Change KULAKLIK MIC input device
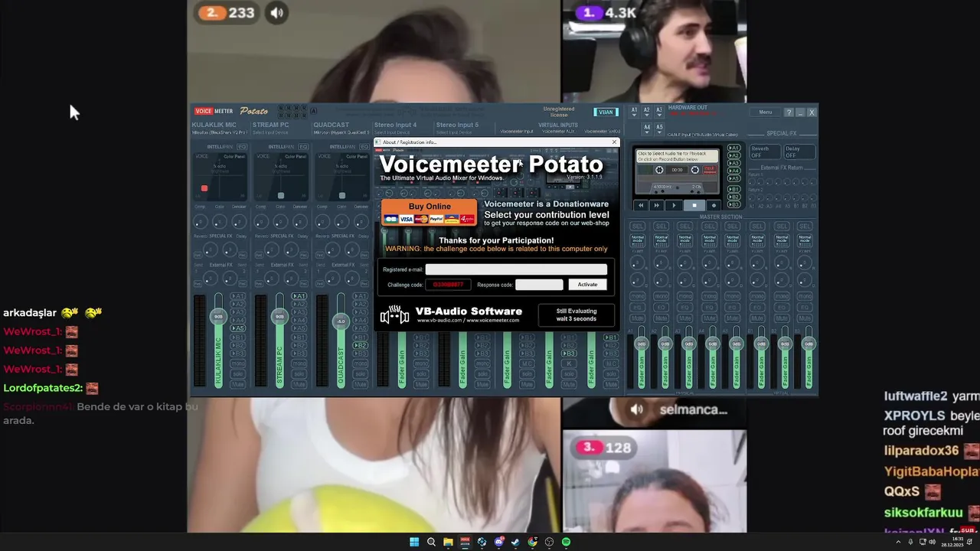The image size is (980, 551). pyautogui.click(x=219, y=132)
